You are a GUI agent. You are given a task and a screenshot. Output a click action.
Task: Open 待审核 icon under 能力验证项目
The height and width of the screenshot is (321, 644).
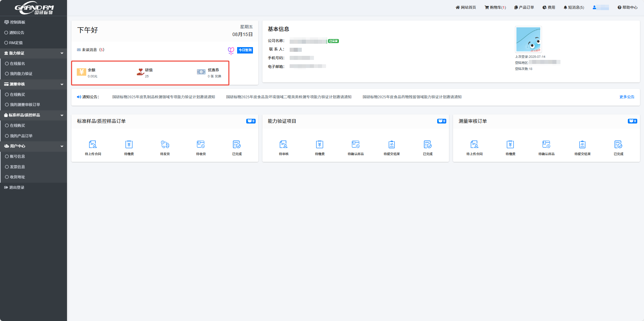click(x=283, y=145)
